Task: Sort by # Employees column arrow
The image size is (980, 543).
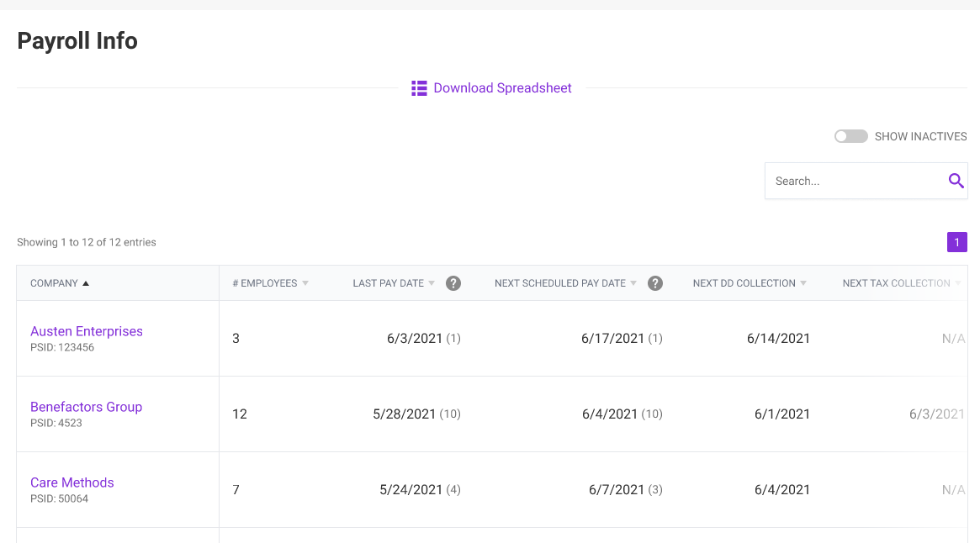Action: [x=305, y=283]
